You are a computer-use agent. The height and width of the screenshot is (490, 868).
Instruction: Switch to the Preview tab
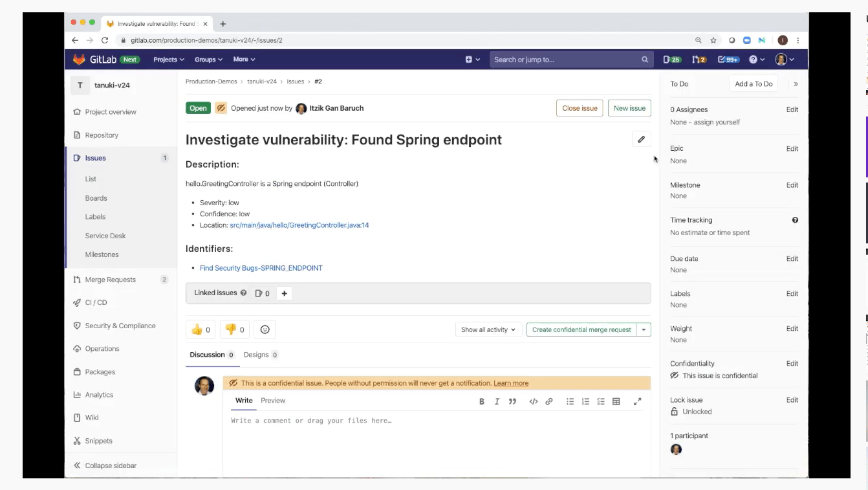[x=272, y=401]
